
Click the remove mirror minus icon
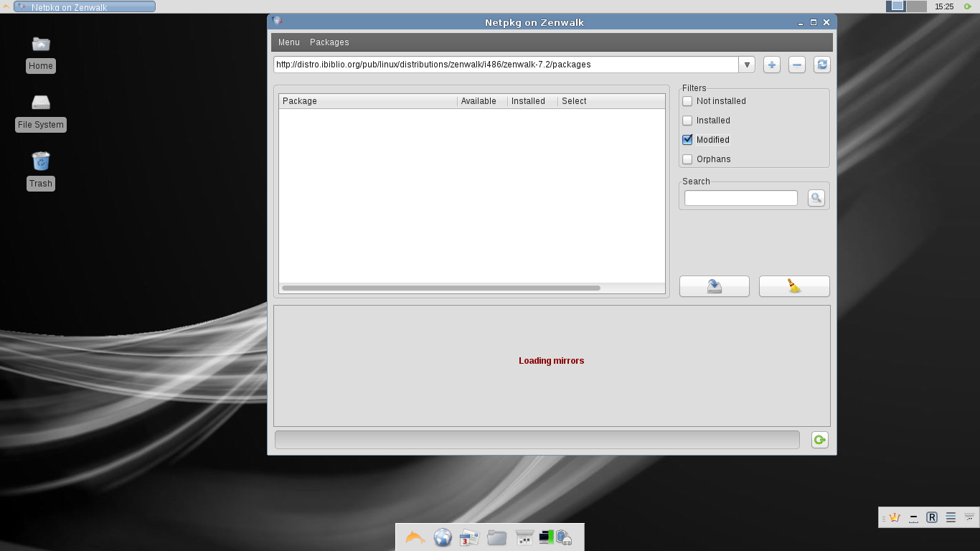pos(797,65)
